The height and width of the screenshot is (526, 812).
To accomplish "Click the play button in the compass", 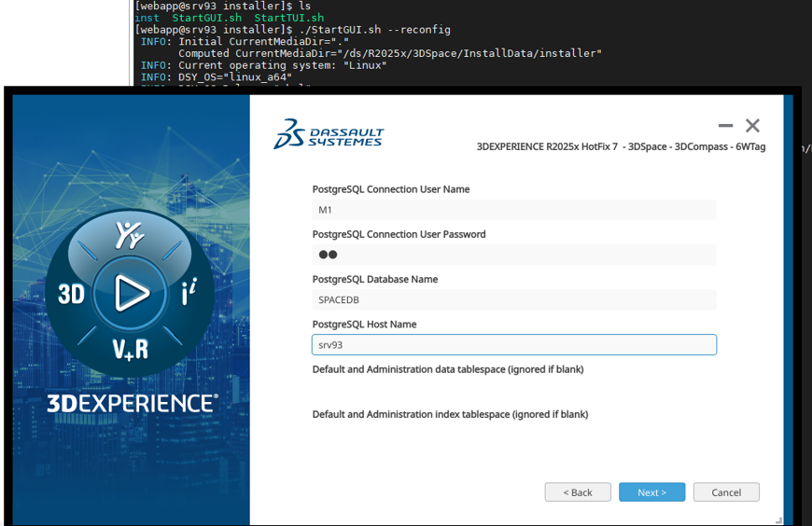I will pos(131,293).
